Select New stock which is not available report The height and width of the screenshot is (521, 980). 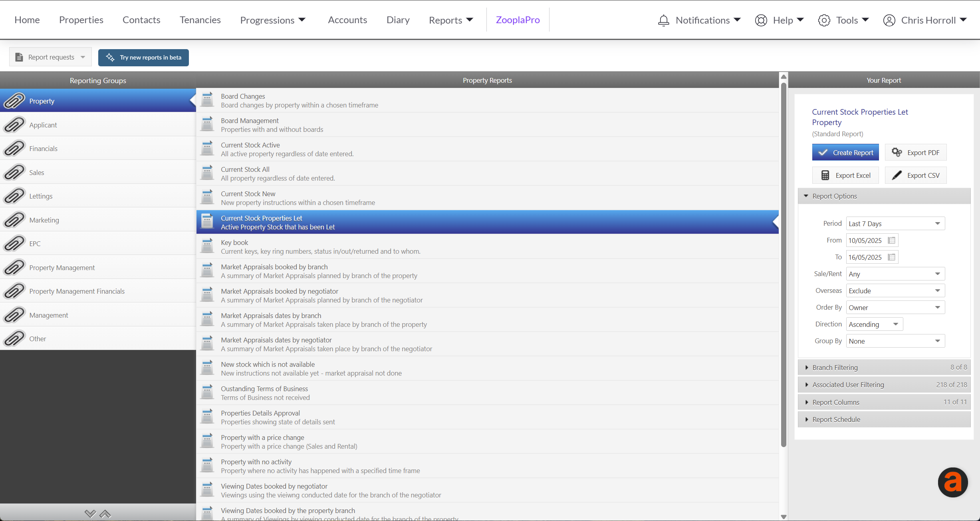coord(487,368)
